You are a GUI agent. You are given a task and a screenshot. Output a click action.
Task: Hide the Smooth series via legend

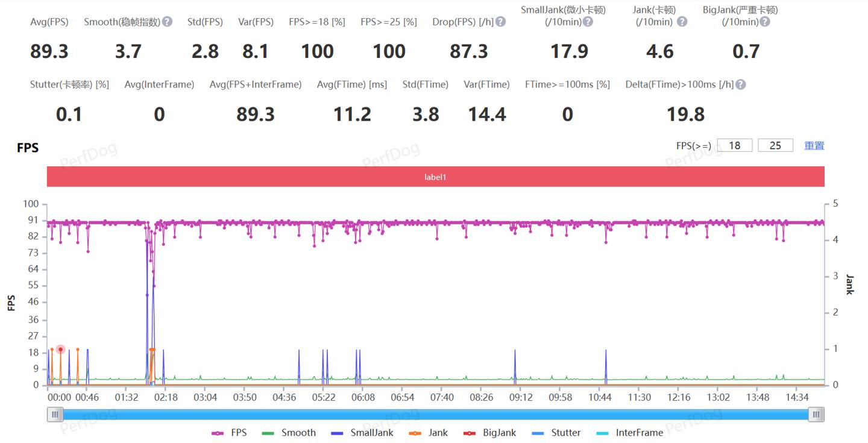tap(289, 433)
